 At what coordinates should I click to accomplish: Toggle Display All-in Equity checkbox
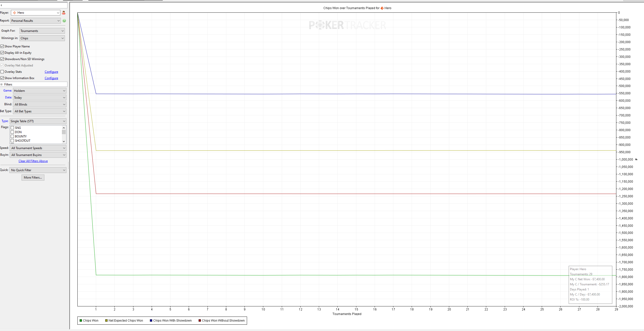click(x=2, y=53)
